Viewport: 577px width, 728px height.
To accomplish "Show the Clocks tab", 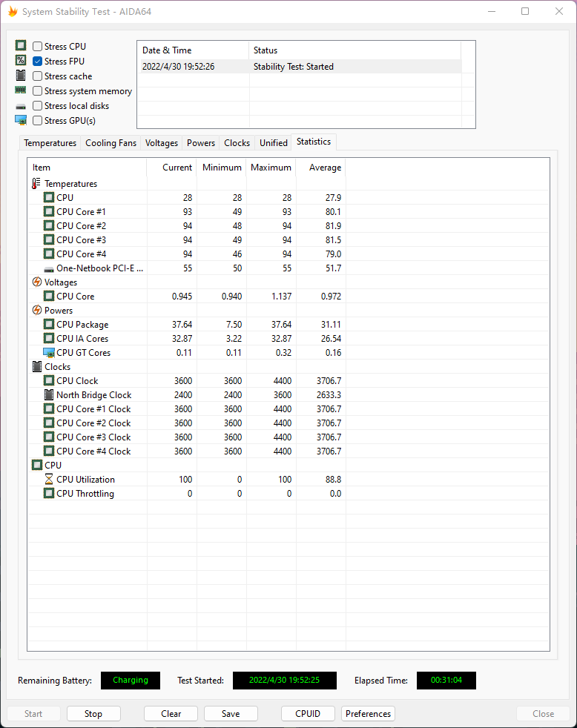I will (x=237, y=143).
